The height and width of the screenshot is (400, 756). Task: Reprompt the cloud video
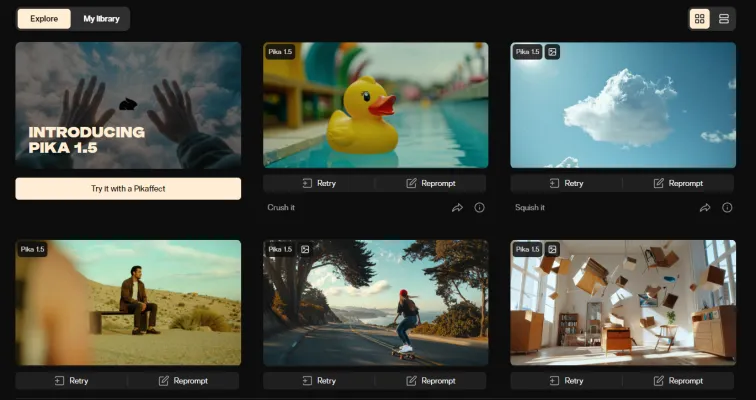pyautogui.click(x=678, y=184)
